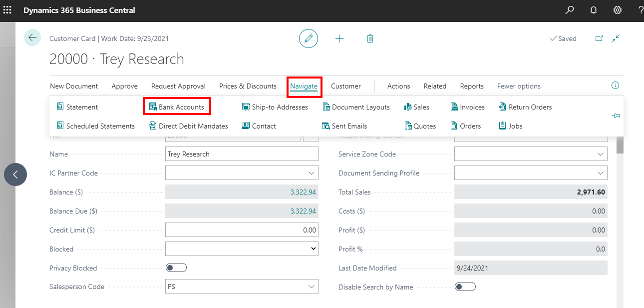Click the Name input field
This screenshot has height=308, width=644.
[x=242, y=154]
